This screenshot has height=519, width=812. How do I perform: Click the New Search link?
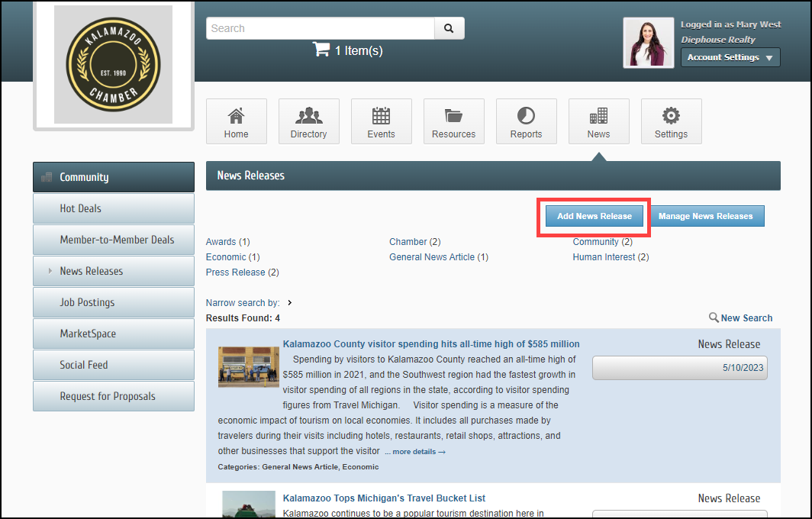tap(746, 318)
